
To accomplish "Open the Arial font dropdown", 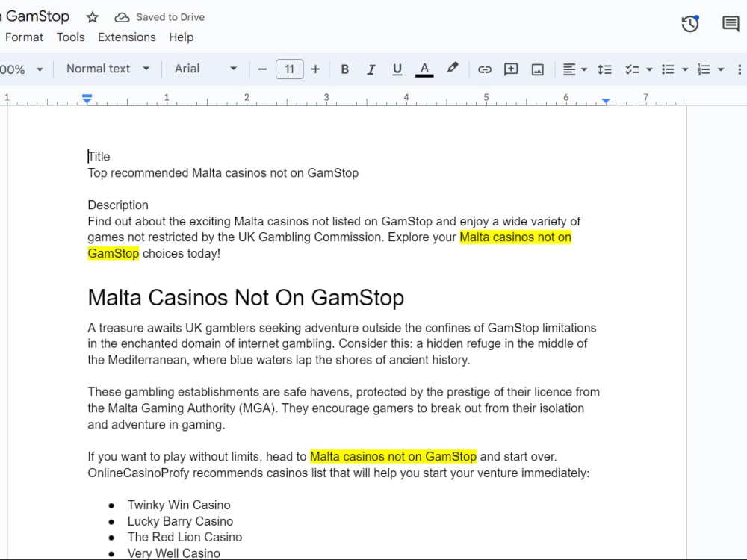I will coord(205,69).
